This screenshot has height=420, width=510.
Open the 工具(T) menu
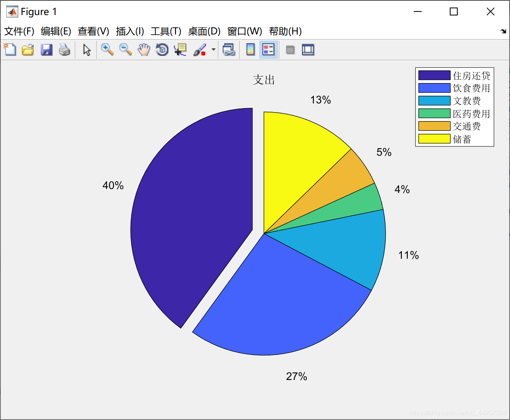pyautogui.click(x=166, y=31)
